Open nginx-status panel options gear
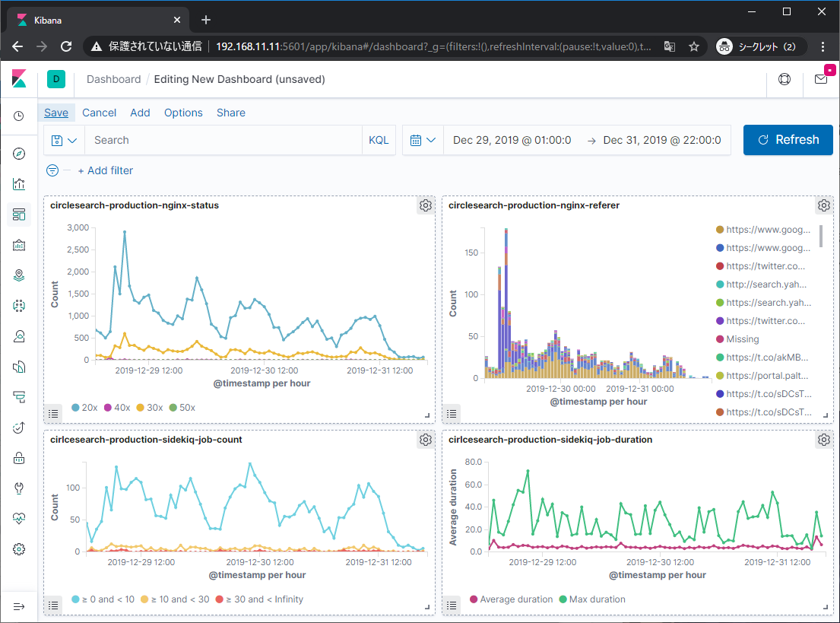840x623 pixels. 426,205
